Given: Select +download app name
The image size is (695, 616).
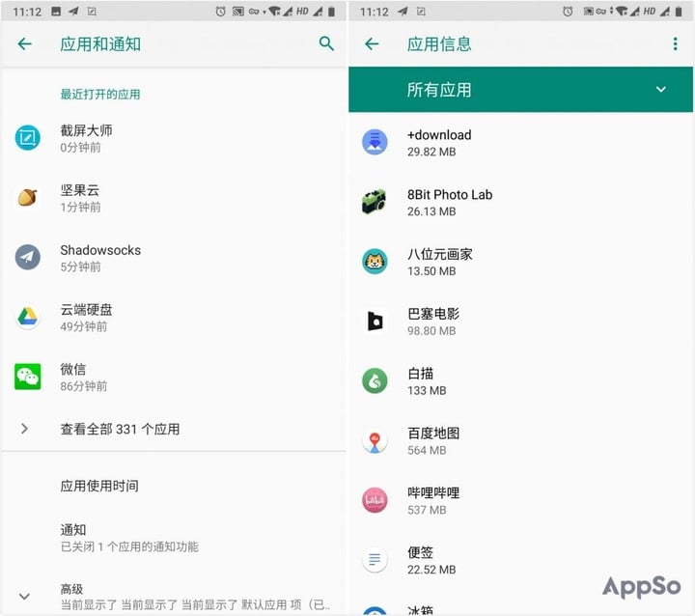Looking at the screenshot, I should [x=439, y=135].
